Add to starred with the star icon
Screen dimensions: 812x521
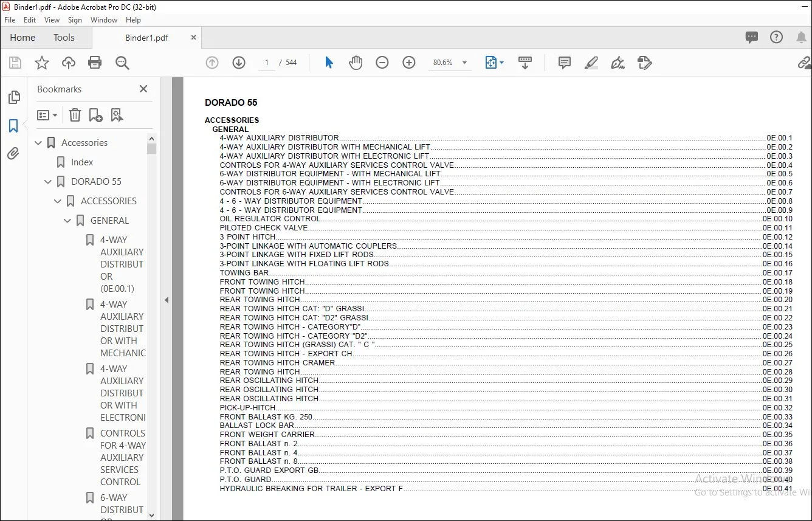pos(42,63)
